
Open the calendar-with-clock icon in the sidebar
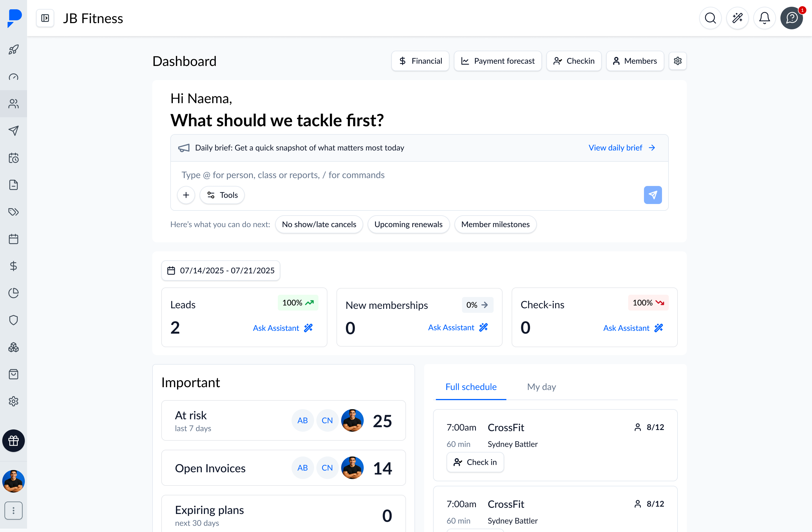click(14, 158)
